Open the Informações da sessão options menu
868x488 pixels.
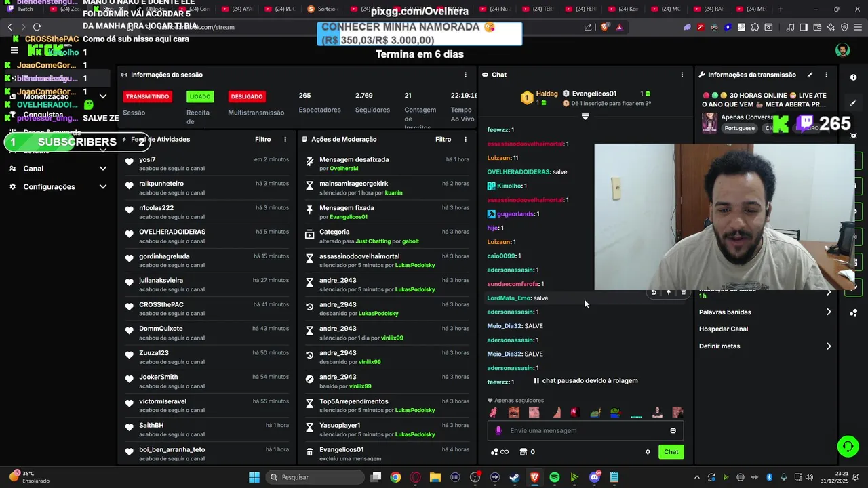pos(465,75)
